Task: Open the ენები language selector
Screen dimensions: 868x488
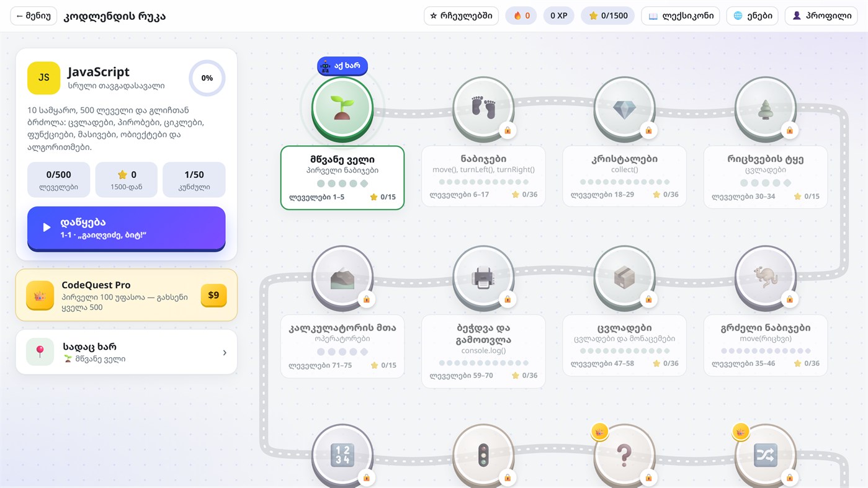Action: [x=752, y=16]
